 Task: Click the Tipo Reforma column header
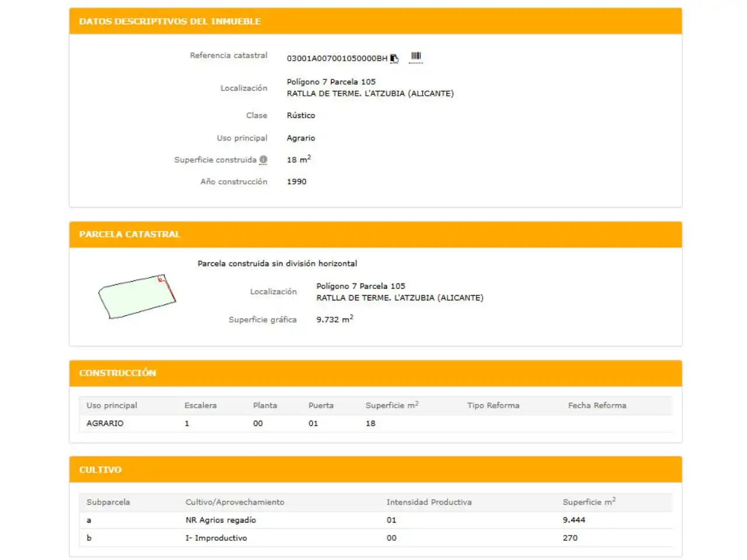[493, 405]
